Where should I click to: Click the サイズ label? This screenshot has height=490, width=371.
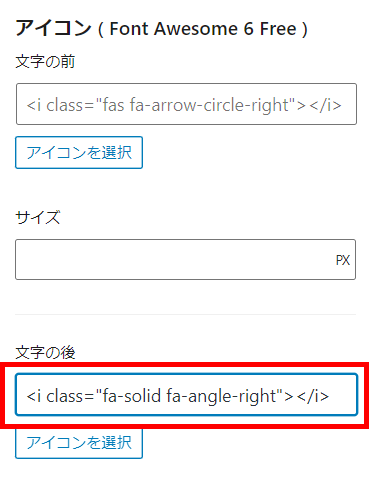pos(38,217)
